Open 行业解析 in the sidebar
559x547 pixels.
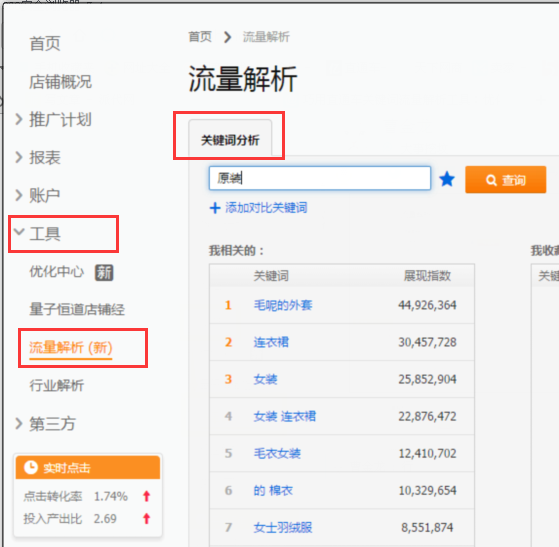[x=57, y=385]
